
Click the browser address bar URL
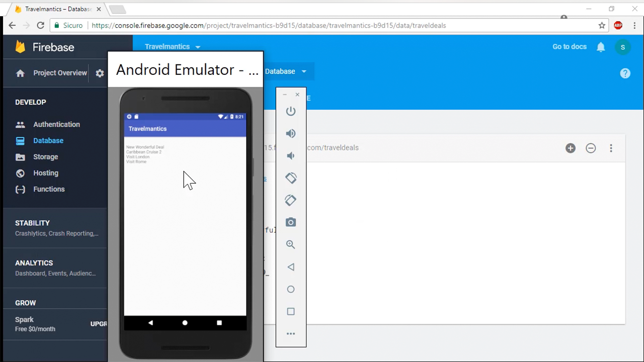point(269,25)
